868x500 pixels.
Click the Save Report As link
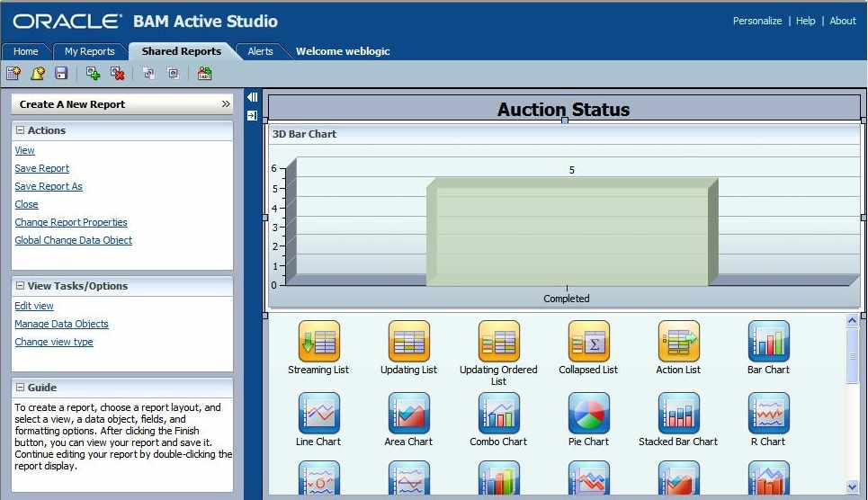pos(49,186)
